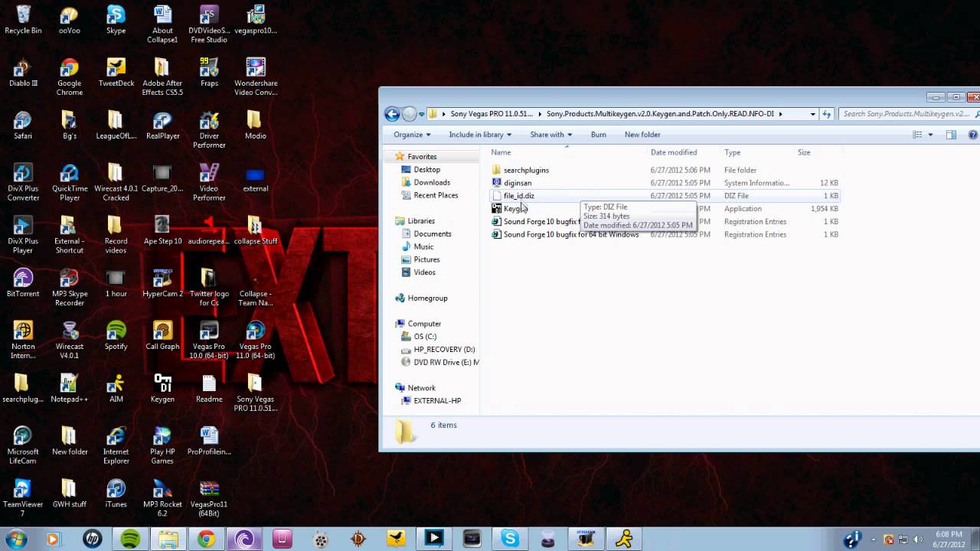The width and height of the screenshot is (980, 551).
Task: Select the diginsan system information file
Action: (518, 183)
